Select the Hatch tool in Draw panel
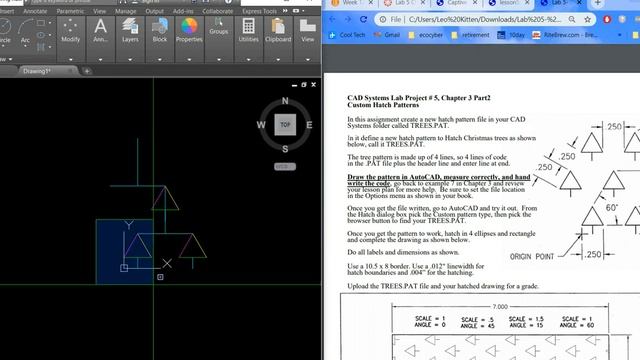Viewport: 640px width, 360px height. [x=41, y=47]
